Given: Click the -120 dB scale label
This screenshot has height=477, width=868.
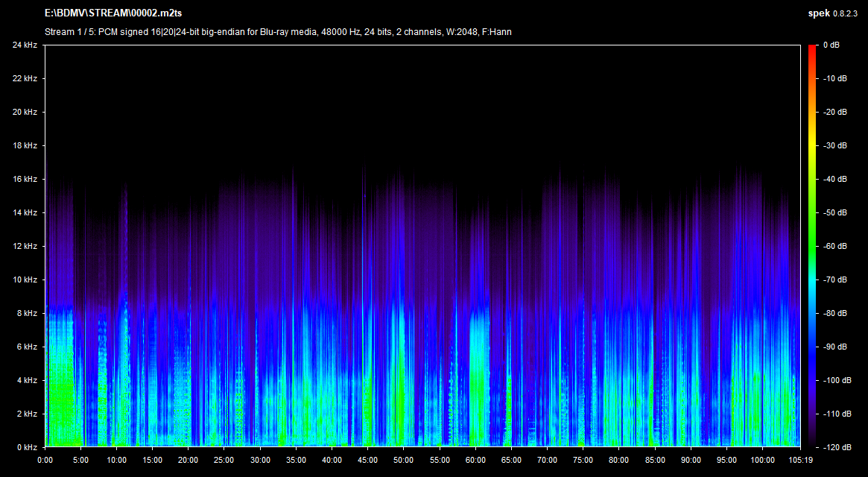Looking at the screenshot, I should (x=836, y=447).
